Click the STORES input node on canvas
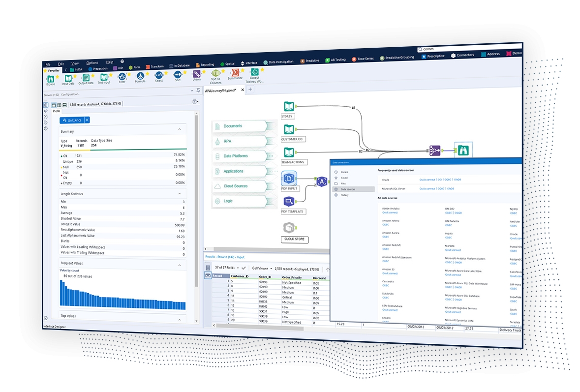Viewport: 580px width, 392px height. [x=289, y=107]
